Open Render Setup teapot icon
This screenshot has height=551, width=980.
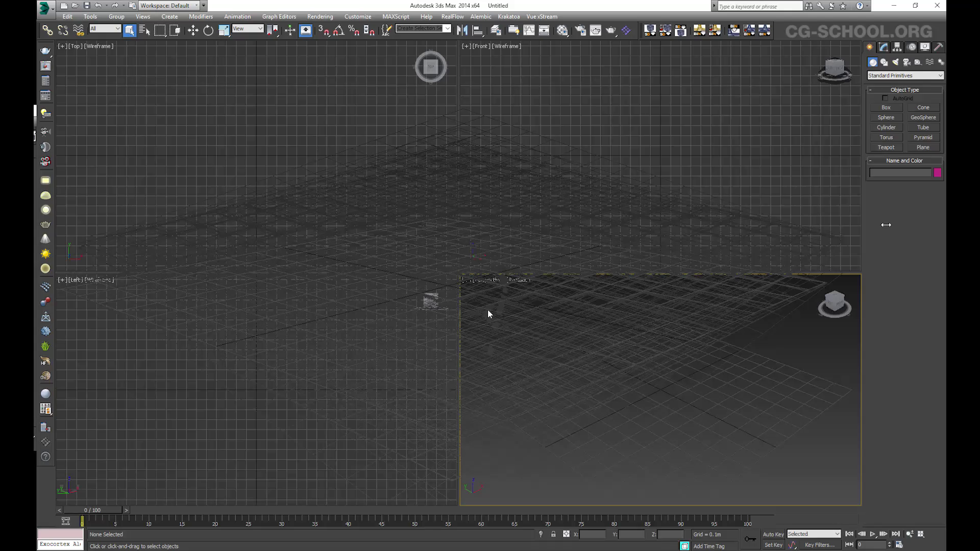pyautogui.click(x=580, y=31)
